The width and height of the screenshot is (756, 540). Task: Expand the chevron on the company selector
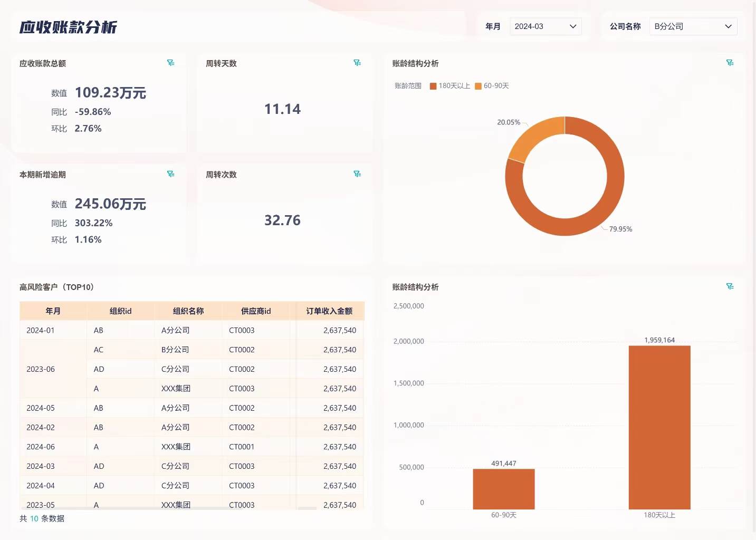tap(729, 26)
